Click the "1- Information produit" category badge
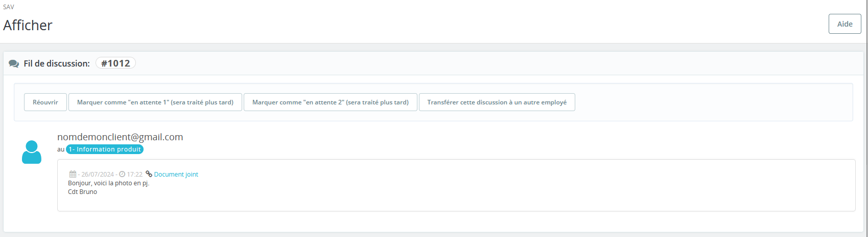This screenshot has width=868, height=237. 105,149
